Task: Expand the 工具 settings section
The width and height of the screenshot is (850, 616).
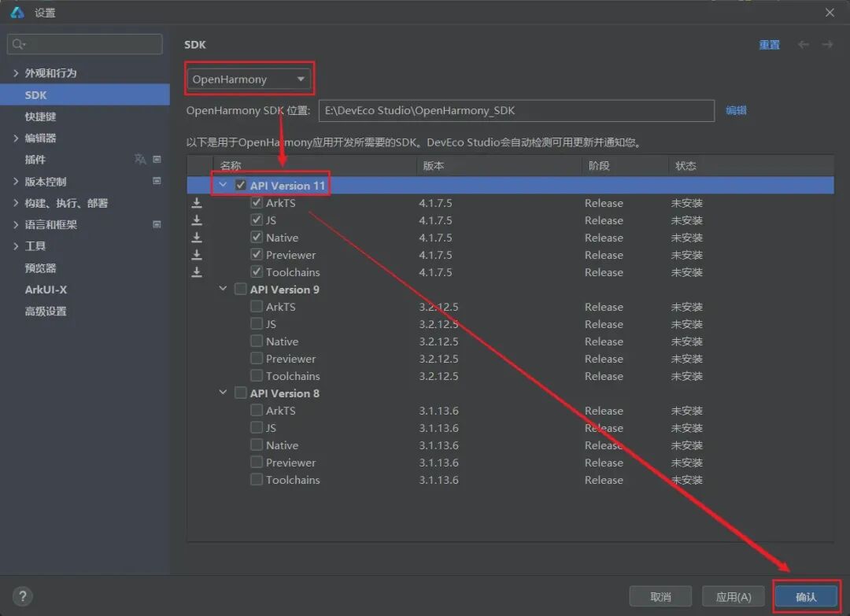Action: 16,246
